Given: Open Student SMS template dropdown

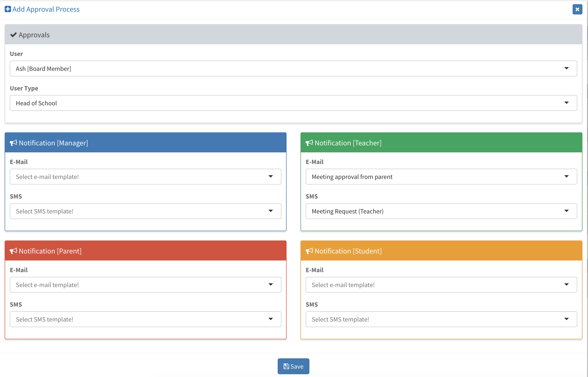Looking at the screenshot, I should point(441,319).
